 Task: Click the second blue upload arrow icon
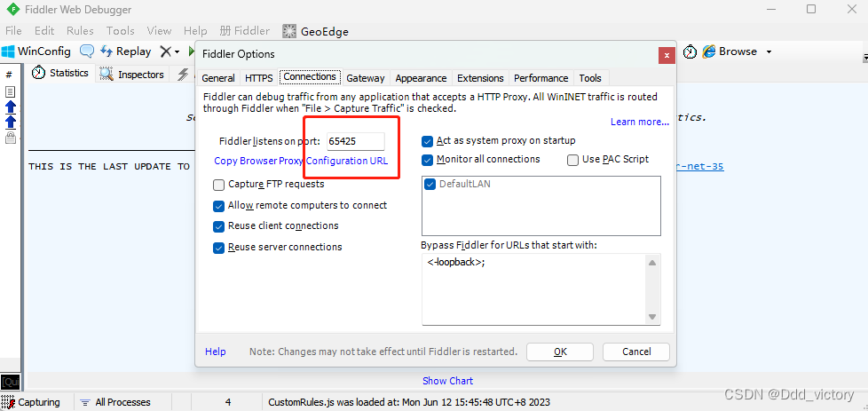click(10, 122)
